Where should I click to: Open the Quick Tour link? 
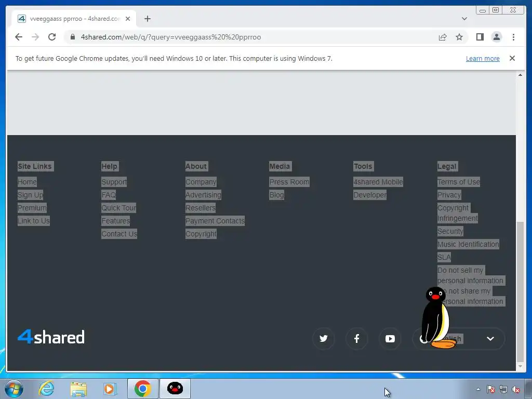[119, 208]
